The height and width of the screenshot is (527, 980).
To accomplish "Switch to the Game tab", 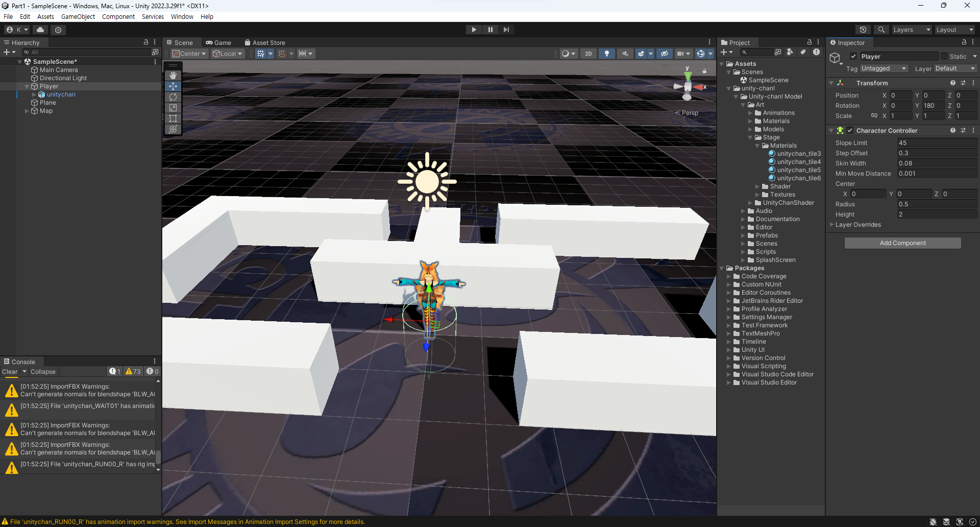I will tap(218, 42).
